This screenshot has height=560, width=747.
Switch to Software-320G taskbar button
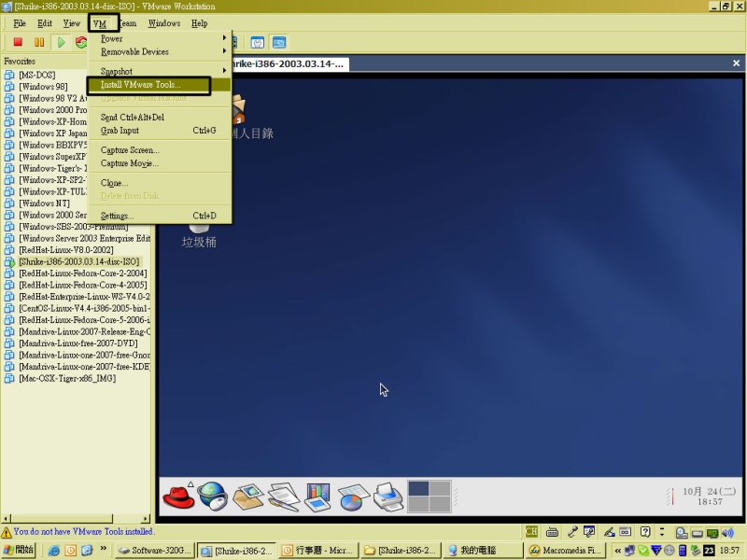coord(155,551)
